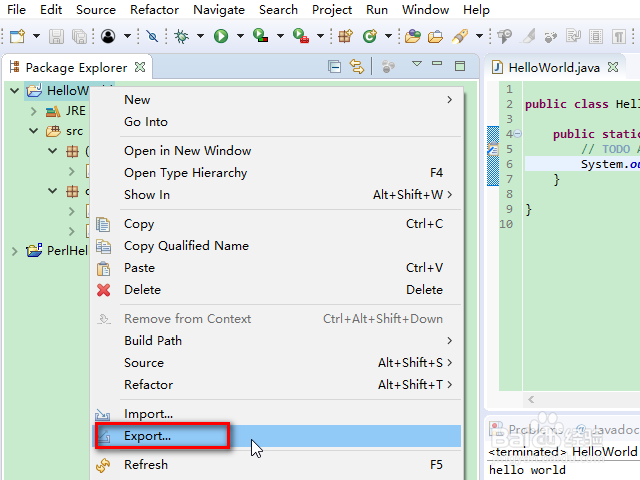
Task: Select Copy Qualified Name entry
Action: click(x=278, y=246)
